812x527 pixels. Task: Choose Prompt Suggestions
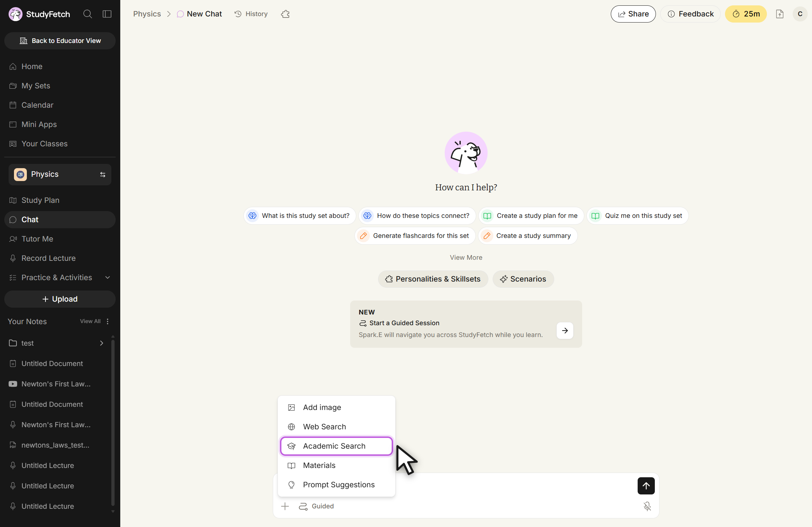[337, 485]
